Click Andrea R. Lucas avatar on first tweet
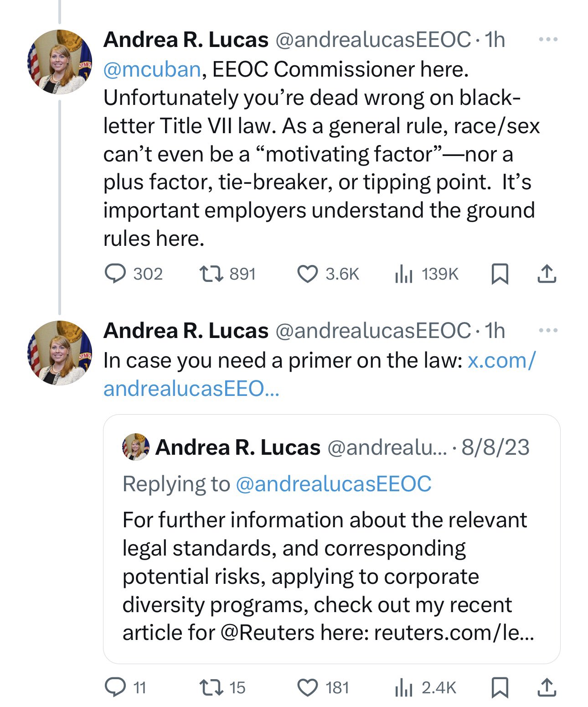This screenshot has width=588, height=707. 60,62
